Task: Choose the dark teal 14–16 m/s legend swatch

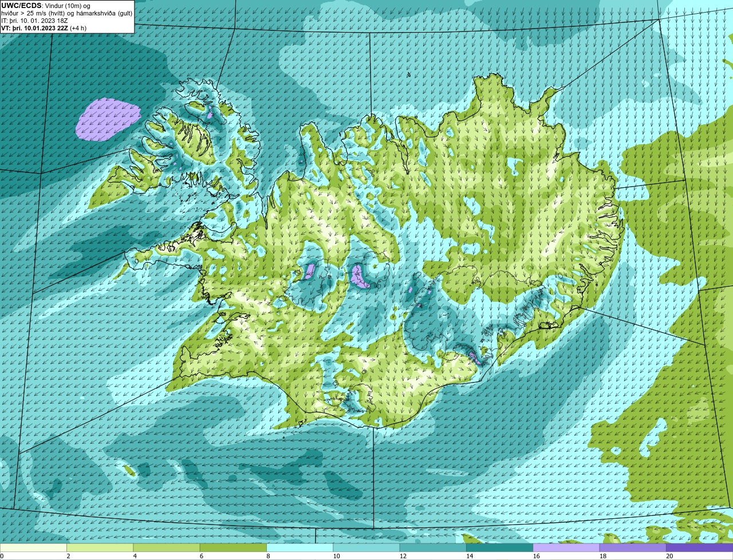Action: pos(499,548)
